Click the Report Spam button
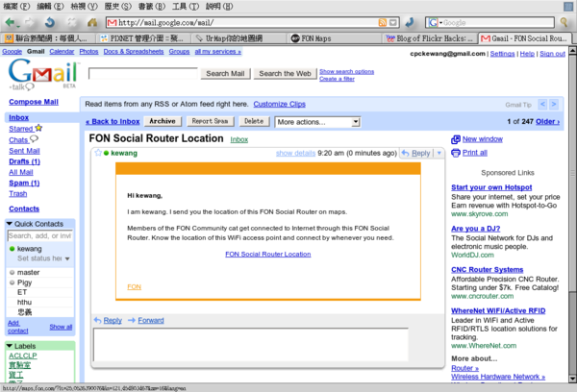 coord(210,121)
